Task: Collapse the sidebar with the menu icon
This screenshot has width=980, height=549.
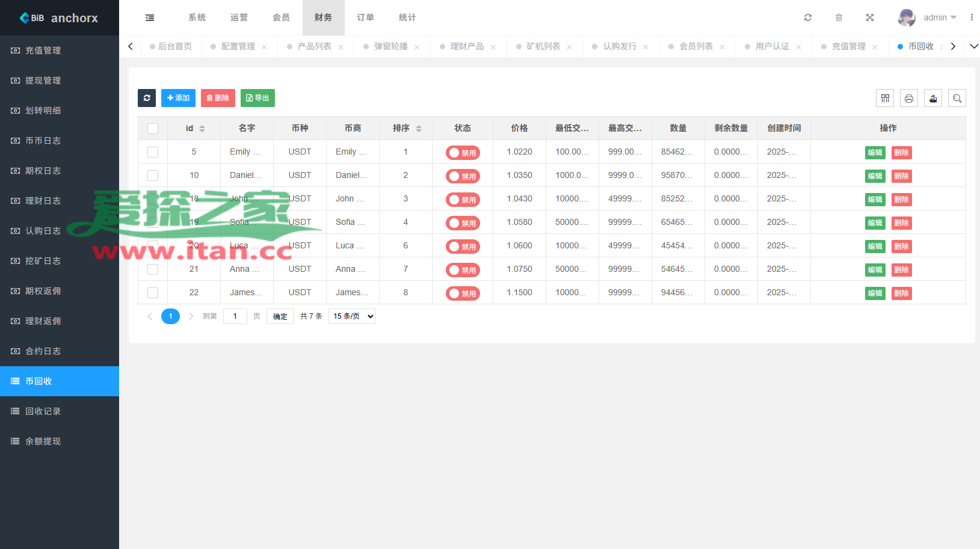Action: [150, 18]
